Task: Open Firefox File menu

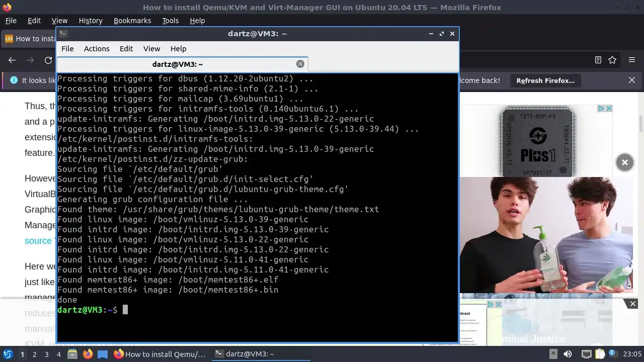Action: coord(11,21)
